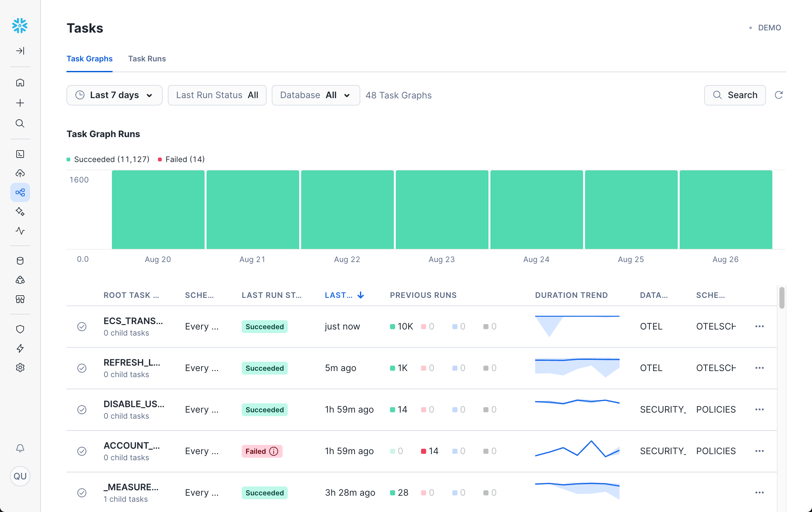The height and width of the screenshot is (512, 812).
Task: Open the database icon in the sidebar
Action: (x=20, y=260)
